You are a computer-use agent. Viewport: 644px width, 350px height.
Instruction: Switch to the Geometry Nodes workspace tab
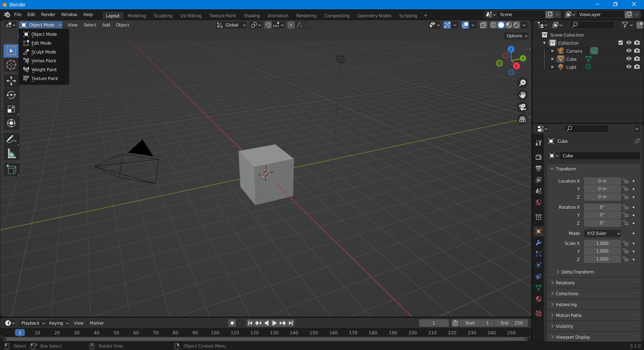coord(374,16)
